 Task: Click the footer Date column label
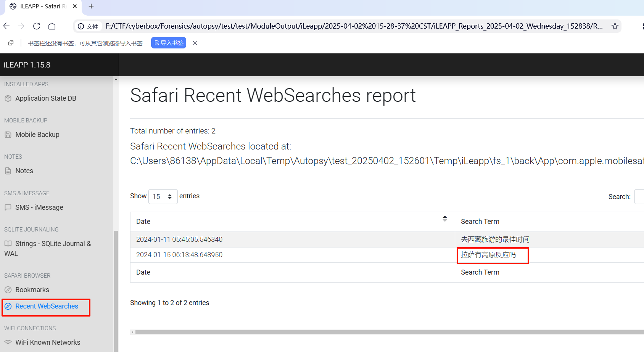click(x=143, y=272)
